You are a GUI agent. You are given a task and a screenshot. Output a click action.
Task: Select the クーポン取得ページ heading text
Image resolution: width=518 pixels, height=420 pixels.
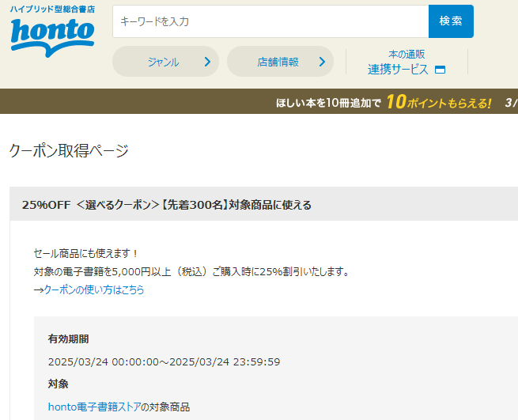(69, 151)
